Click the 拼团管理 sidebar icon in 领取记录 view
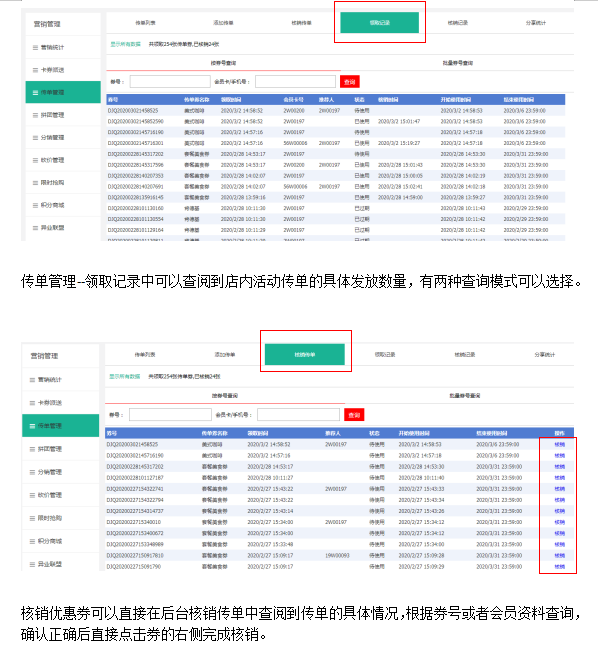This screenshot has width=600, height=659. pos(35,115)
